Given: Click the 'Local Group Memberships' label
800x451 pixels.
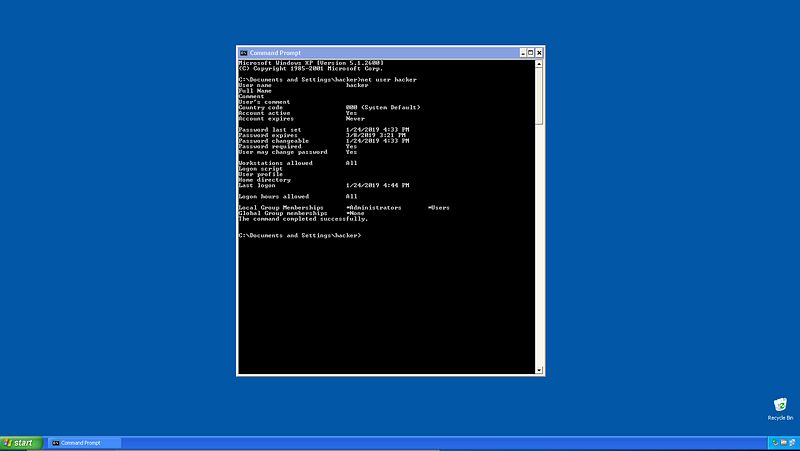Looking at the screenshot, I should click(x=281, y=208).
